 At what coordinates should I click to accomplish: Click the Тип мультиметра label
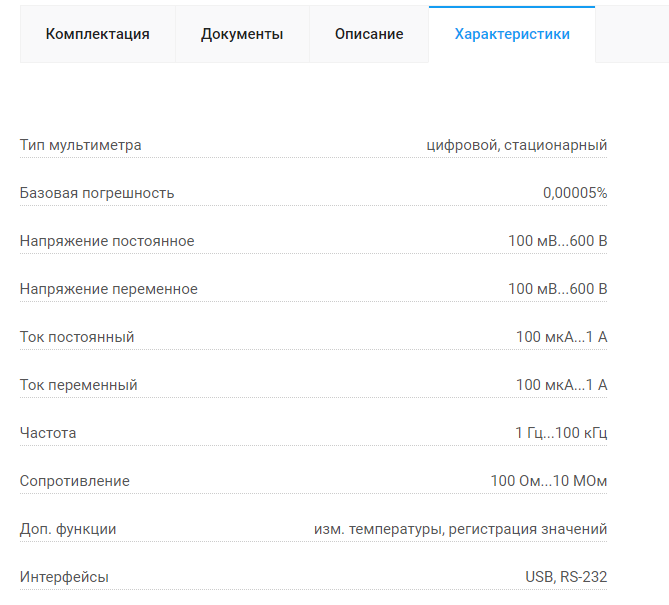click(81, 145)
